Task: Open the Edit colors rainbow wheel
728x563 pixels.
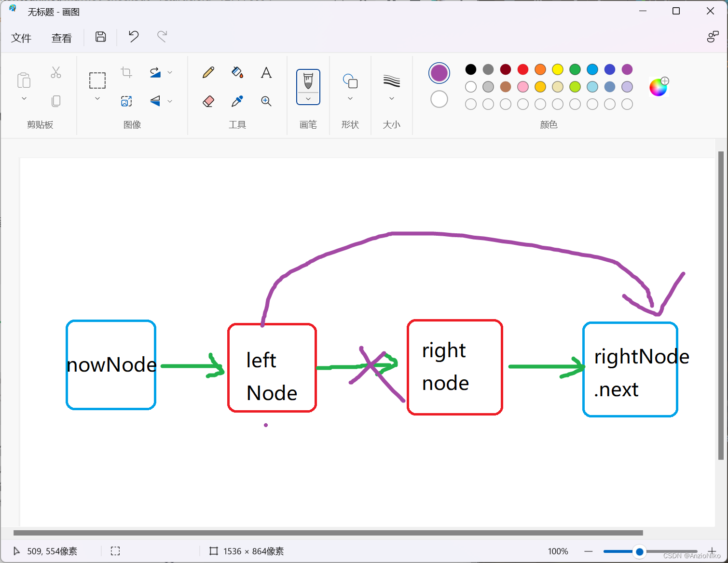Action: (x=659, y=87)
